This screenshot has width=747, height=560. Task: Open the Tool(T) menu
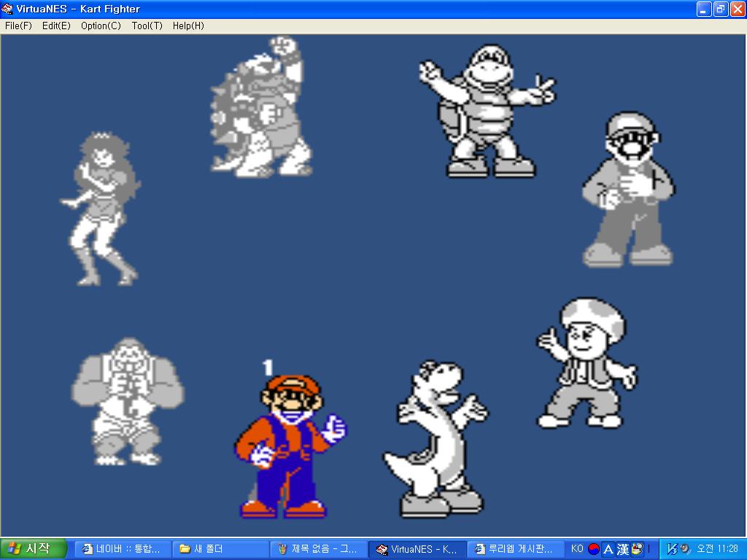[147, 26]
